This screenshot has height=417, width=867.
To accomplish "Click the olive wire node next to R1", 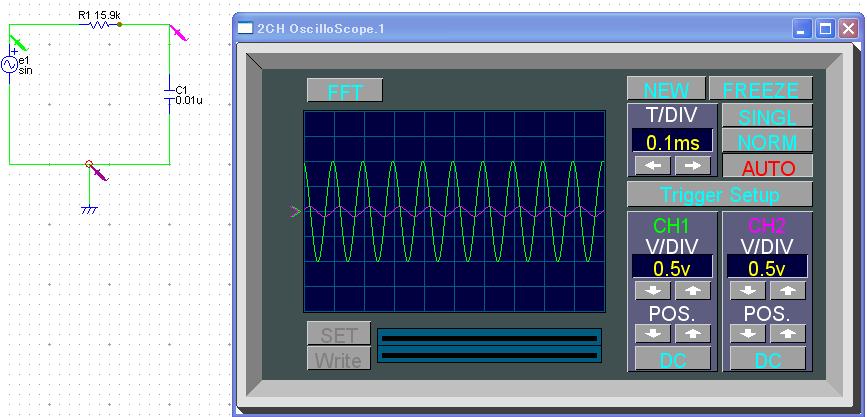I will [120, 24].
